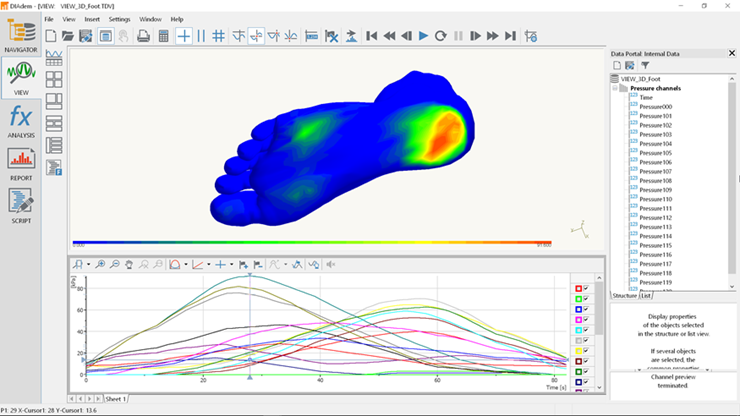
Task: Jump to the first frame
Action: coord(371,36)
